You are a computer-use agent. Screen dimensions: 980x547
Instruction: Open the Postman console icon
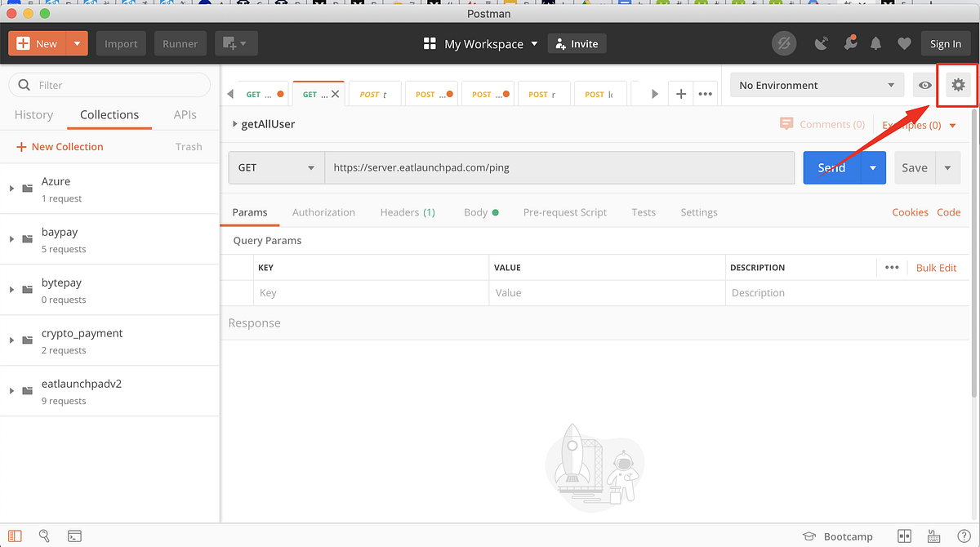click(x=74, y=536)
